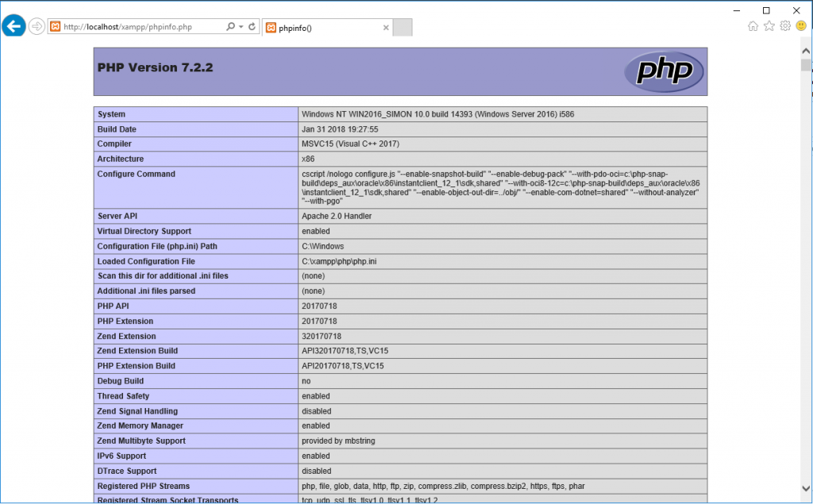Open the address bar autocomplete dropdown arrow
813x504 pixels.
[241, 26]
